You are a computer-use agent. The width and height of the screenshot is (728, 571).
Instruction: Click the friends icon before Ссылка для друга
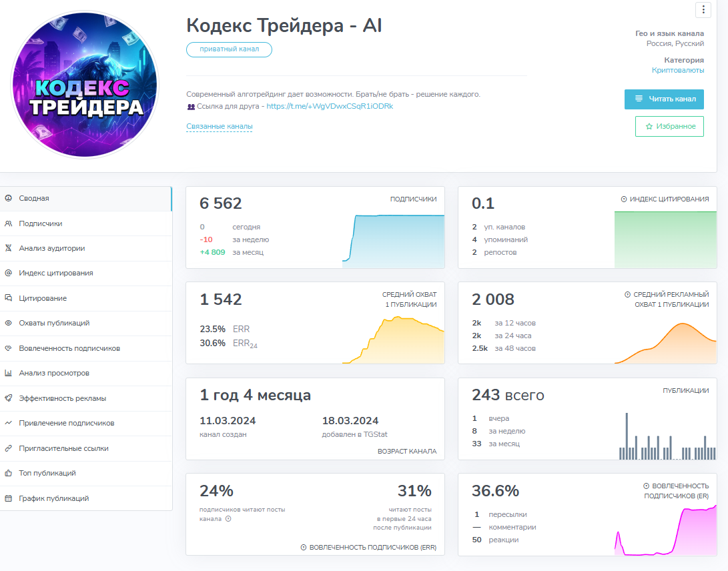coord(191,107)
